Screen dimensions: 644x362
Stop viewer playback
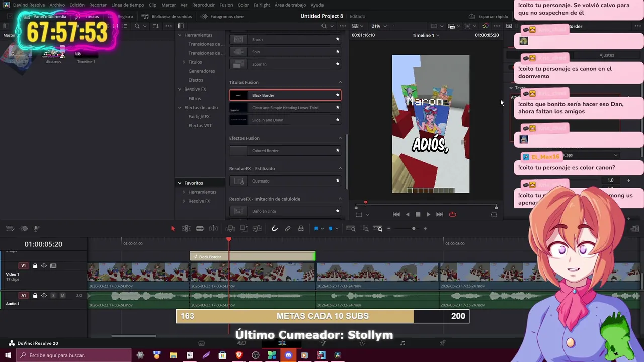pos(418,214)
